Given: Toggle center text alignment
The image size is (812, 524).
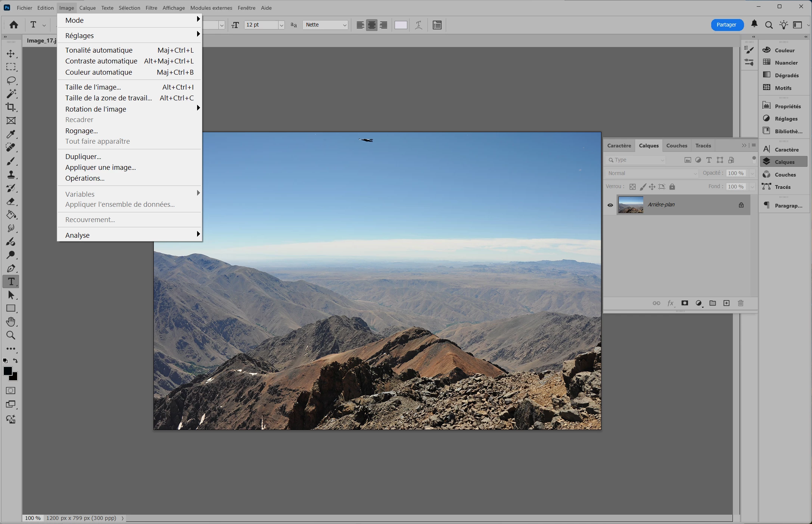Looking at the screenshot, I should coord(371,25).
